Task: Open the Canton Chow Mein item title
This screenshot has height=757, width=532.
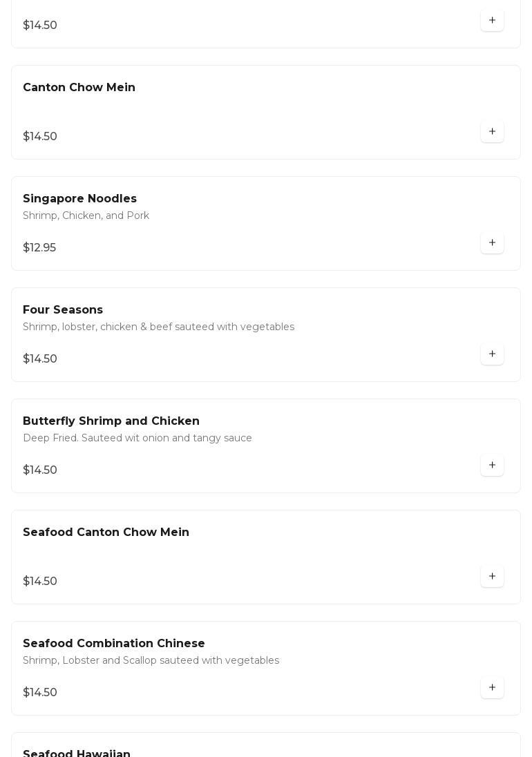Action: coord(79,88)
